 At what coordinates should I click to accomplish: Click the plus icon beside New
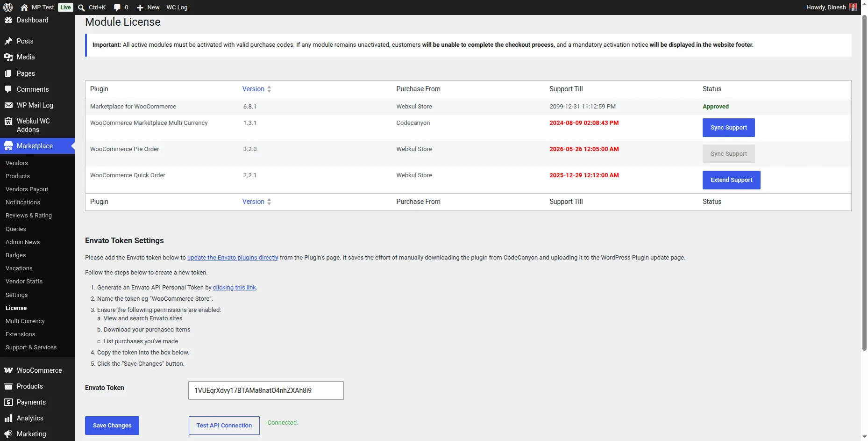tap(140, 7)
